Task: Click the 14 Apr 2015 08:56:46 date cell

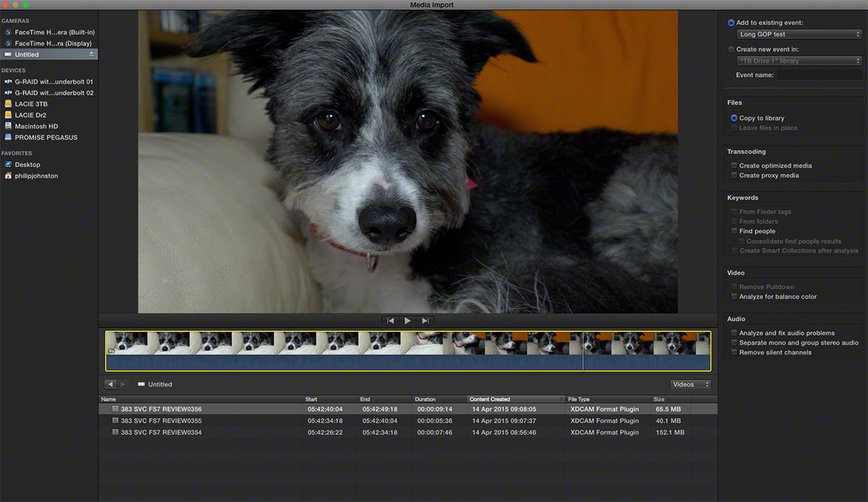Action: [504, 432]
